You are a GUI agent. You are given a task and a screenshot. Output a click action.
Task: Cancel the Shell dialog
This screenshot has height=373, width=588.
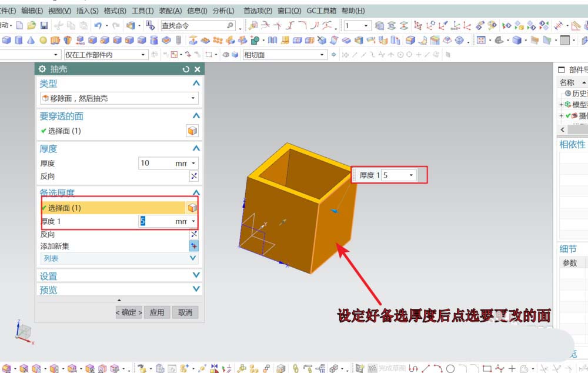[185, 312]
